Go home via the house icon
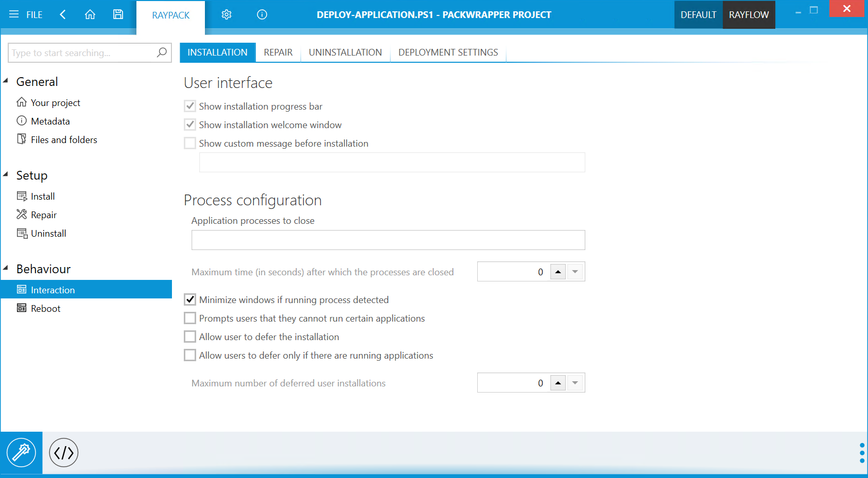Image resolution: width=868 pixels, height=478 pixels. 90,14
